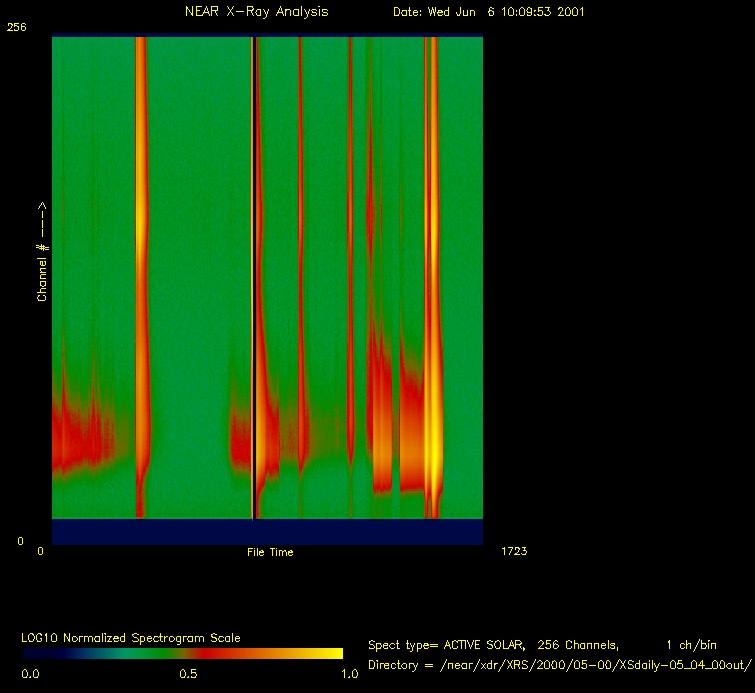Click the yellow end of the color scale bar

[x=330, y=653]
